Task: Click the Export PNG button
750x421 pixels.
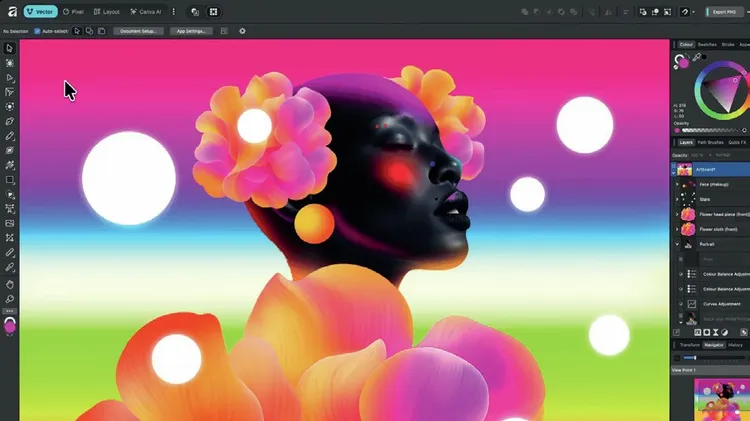Action: pos(722,12)
